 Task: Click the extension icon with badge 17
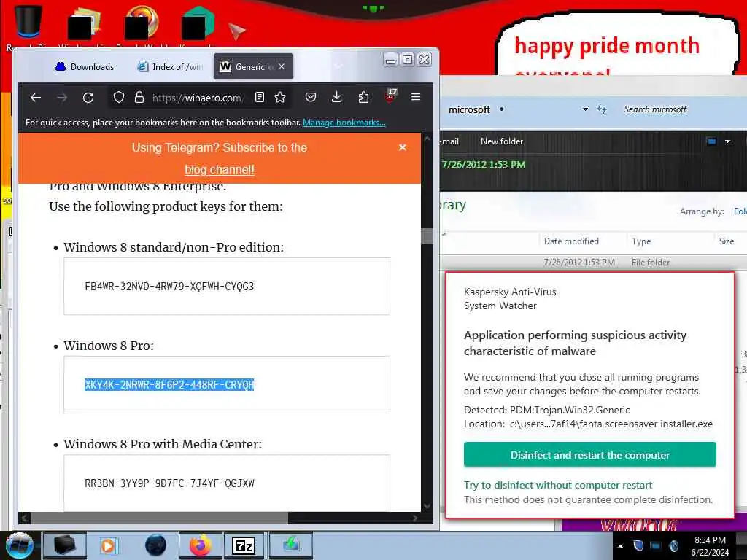pos(390,96)
